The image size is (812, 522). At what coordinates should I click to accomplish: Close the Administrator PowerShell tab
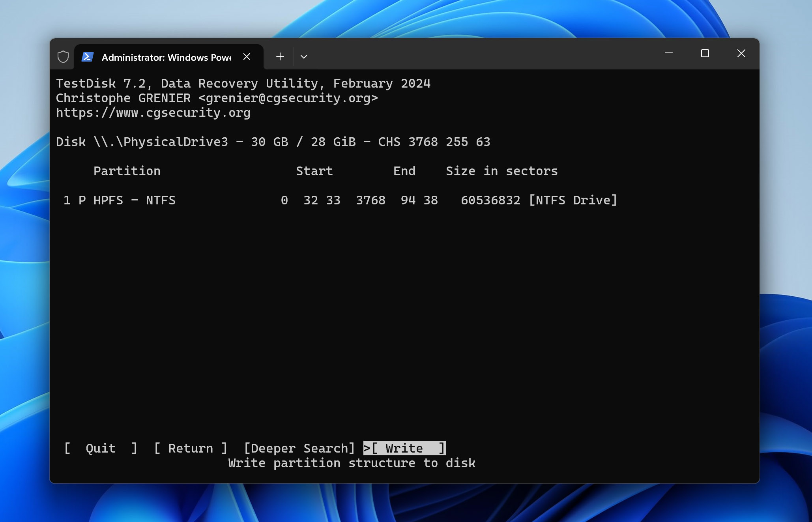pos(247,57)
